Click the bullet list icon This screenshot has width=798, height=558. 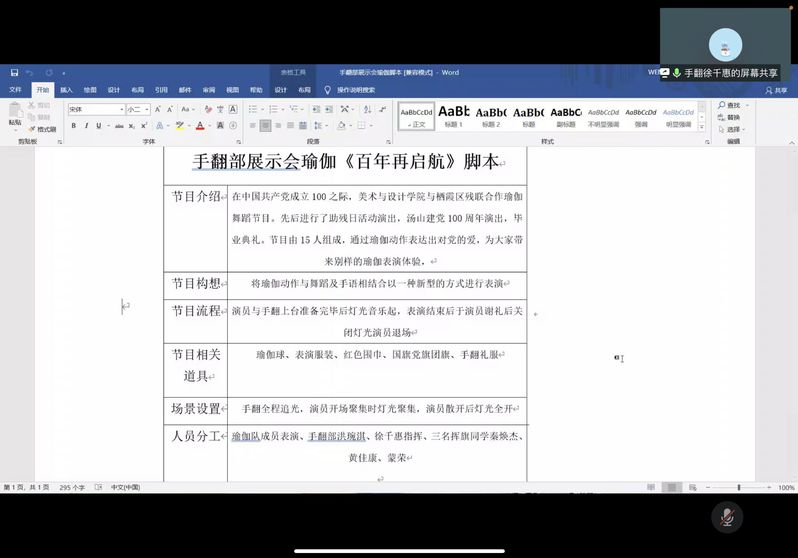point(252,109)
